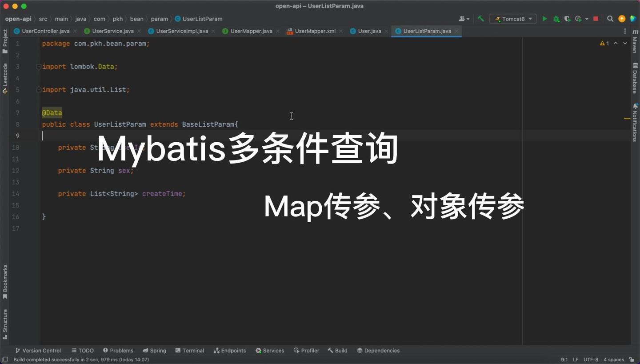
Task: Open the TODO panel from the bottom bar
Action: point(83,351)
